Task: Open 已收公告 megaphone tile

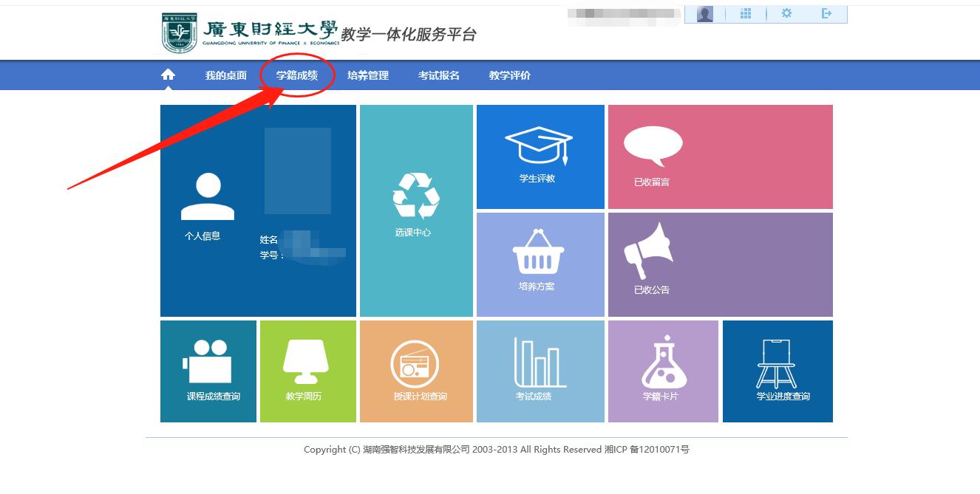Action: tap(720, 264)
